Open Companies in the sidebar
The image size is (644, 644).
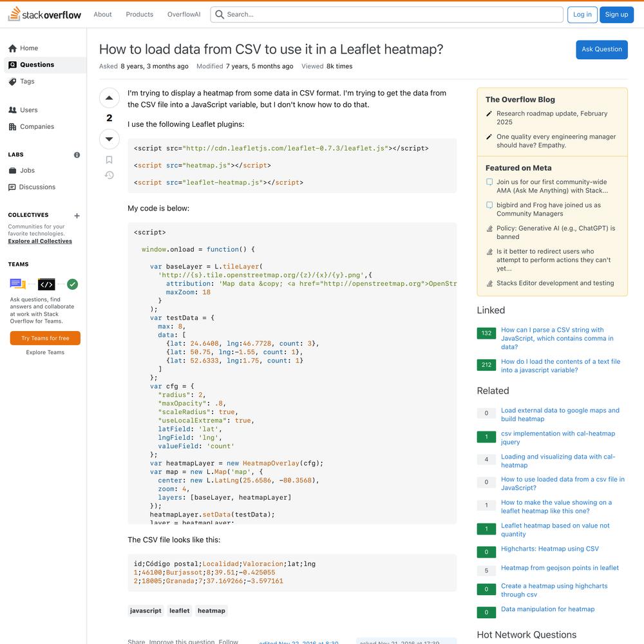[x=45, y=126]
